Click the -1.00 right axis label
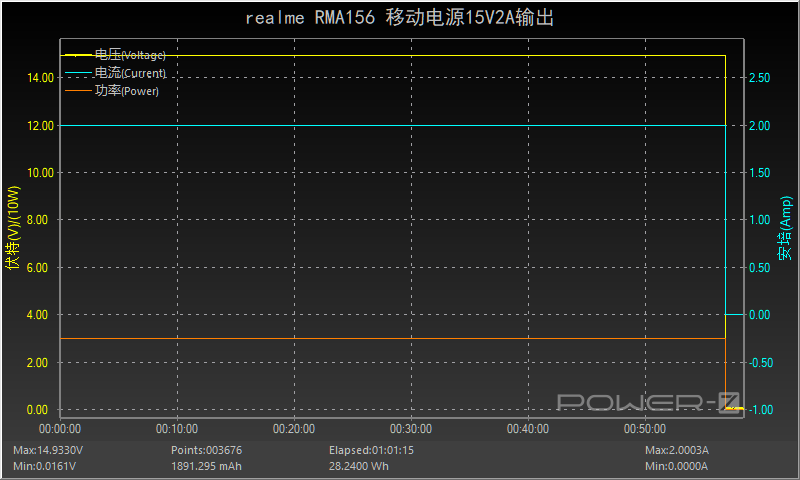The image size is (800, 480). [x=761, y=410]
